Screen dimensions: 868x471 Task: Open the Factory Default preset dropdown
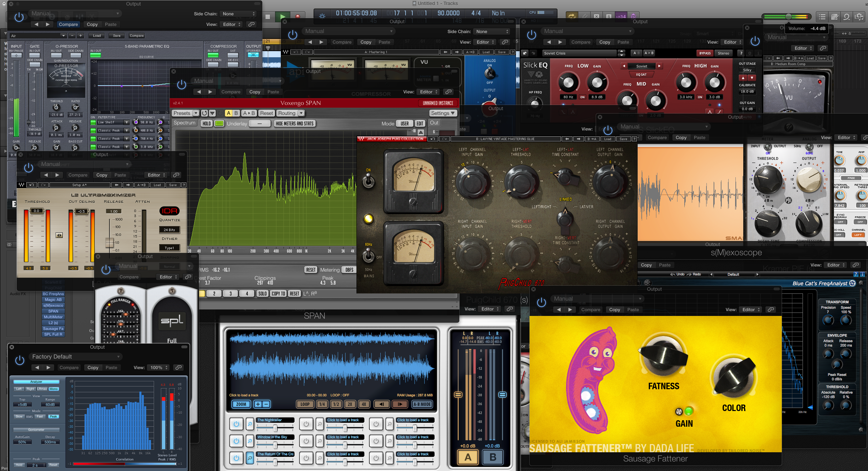[76, 357]
